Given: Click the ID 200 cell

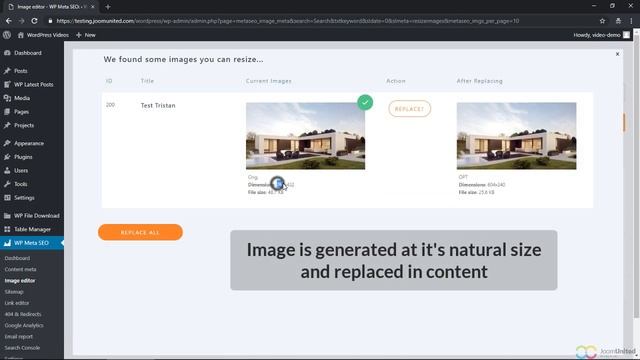Looking at the screenshot, I should coord(110,105).
